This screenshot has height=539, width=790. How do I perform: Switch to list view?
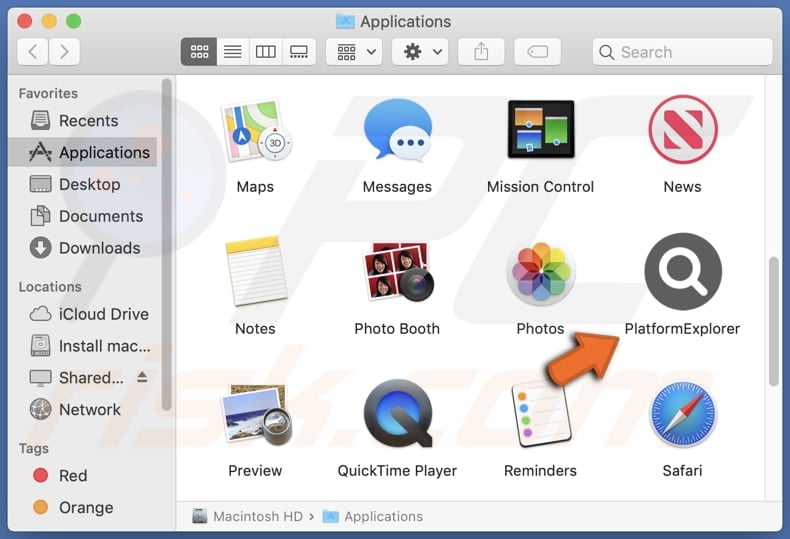232,51
